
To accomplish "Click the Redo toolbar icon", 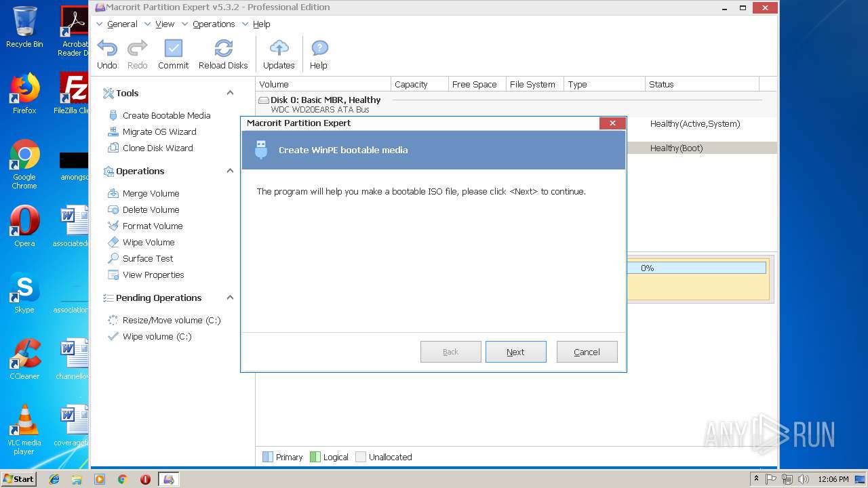I will [138, 48].
